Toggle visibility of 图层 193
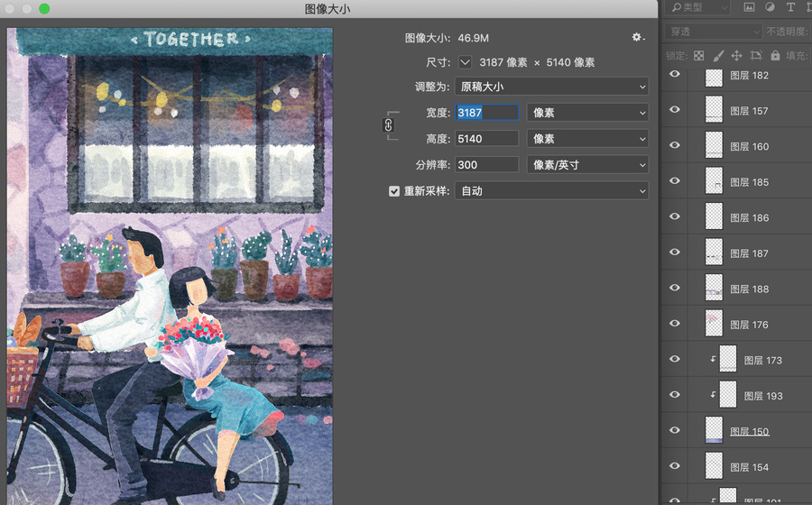Image resolution: width=812 pixels, height=505 pixels. 674,395
